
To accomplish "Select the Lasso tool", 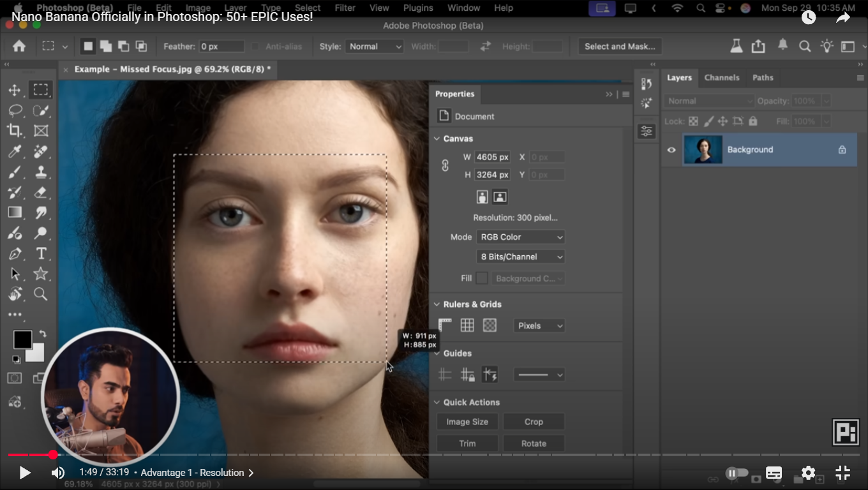I will click(15, 110).
